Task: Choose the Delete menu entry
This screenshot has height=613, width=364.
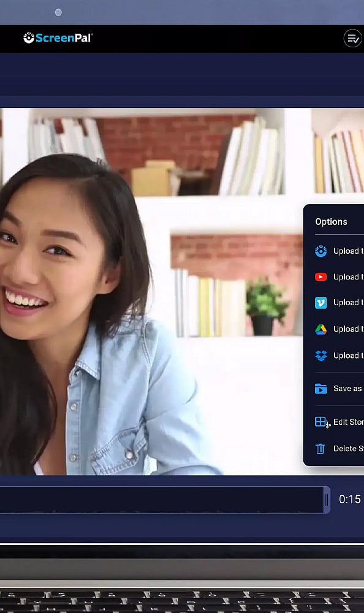Action: click(348, 449)
